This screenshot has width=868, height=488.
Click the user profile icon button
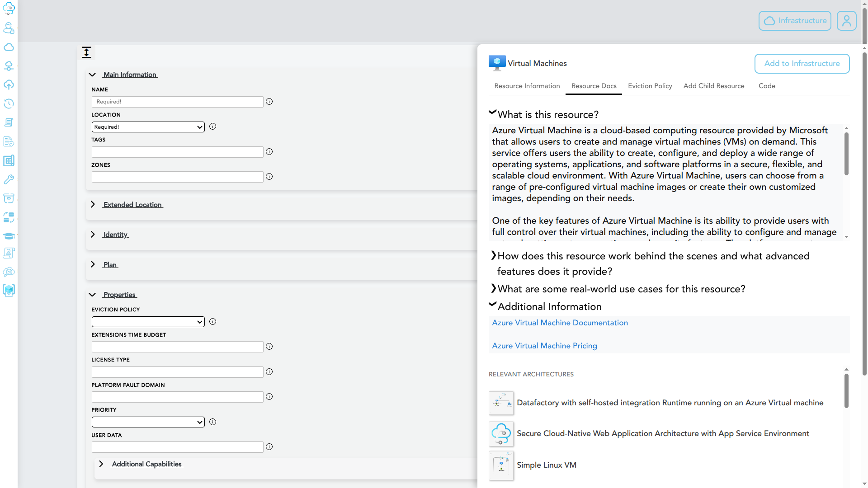[x=846, y=21]
